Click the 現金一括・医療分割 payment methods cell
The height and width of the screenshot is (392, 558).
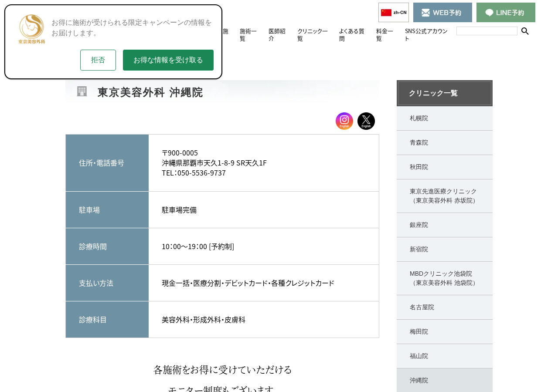point(264,283)
